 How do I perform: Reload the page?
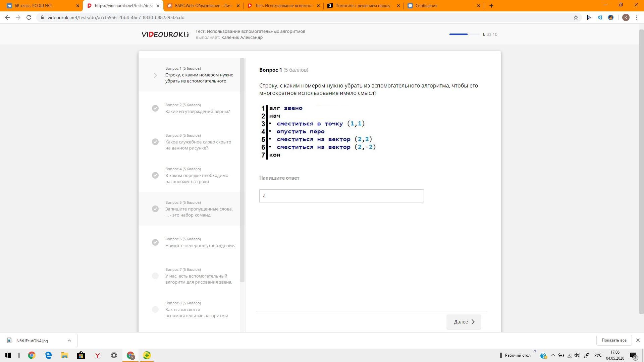click(29, 17)
